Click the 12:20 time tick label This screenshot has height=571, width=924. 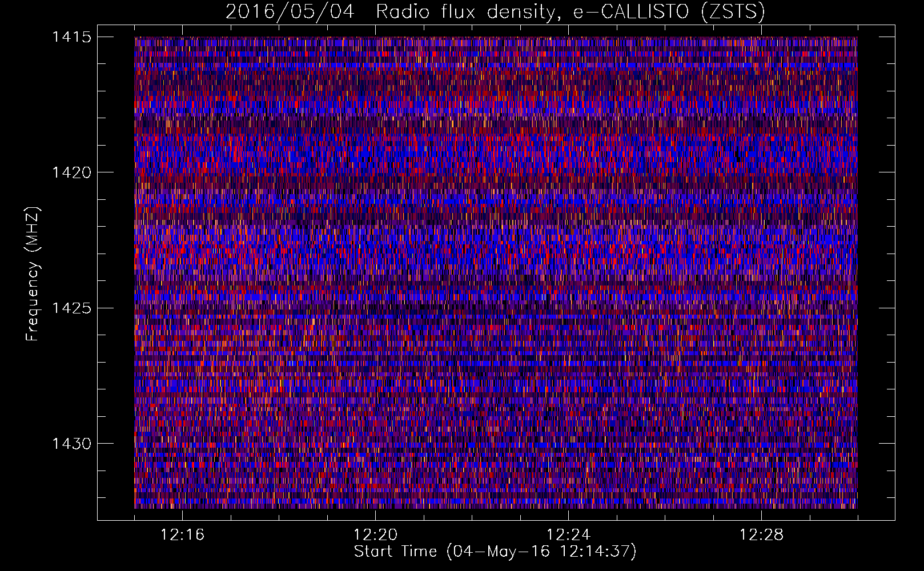click(x=375, y=535)
